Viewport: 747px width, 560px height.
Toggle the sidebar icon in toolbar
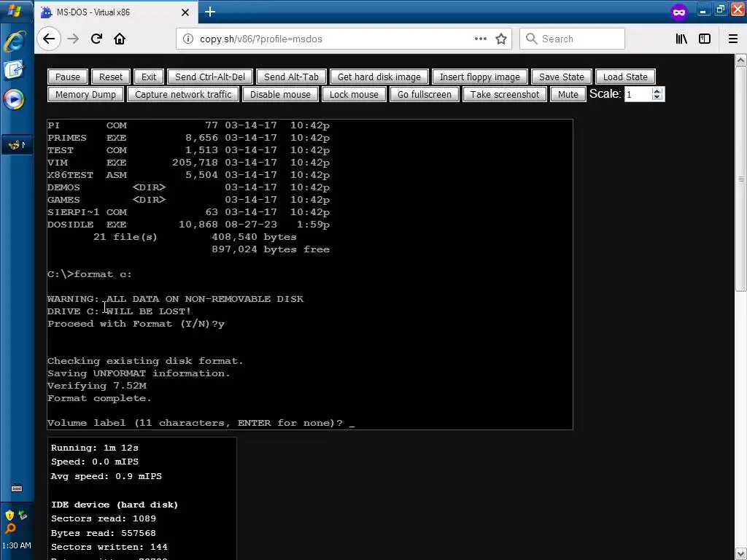click(705, 39)
